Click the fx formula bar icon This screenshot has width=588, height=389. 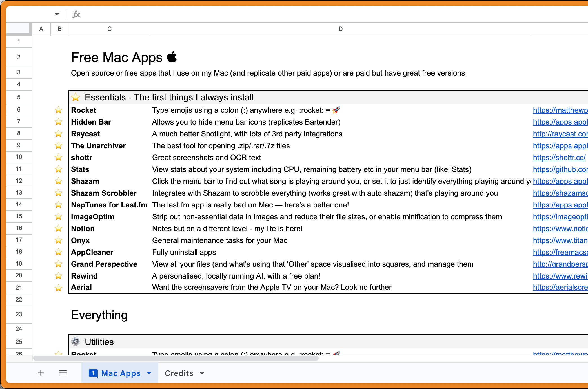coord(76,14)
